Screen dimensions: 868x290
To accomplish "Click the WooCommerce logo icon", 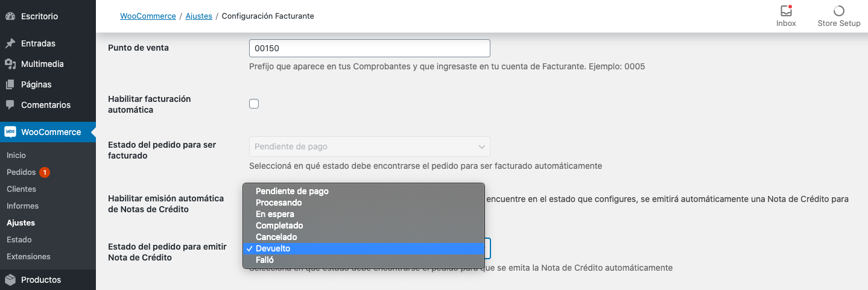I will [10, 132].
